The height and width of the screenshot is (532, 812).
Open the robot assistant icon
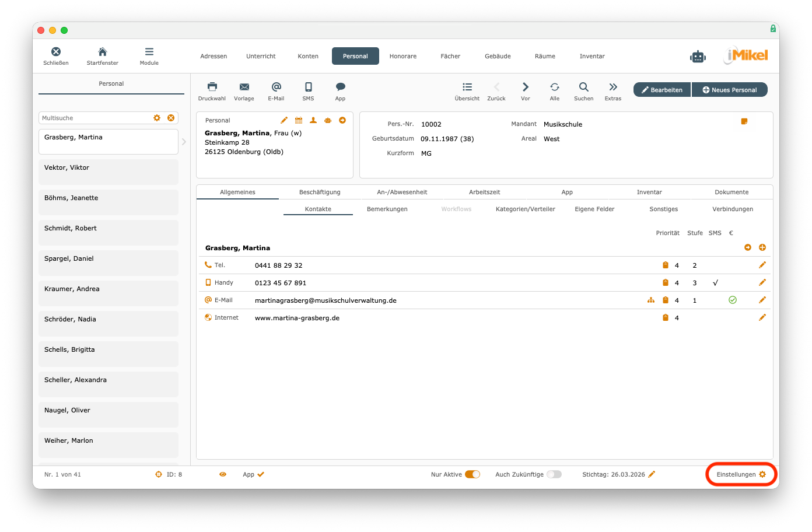(x=698, y=57)
